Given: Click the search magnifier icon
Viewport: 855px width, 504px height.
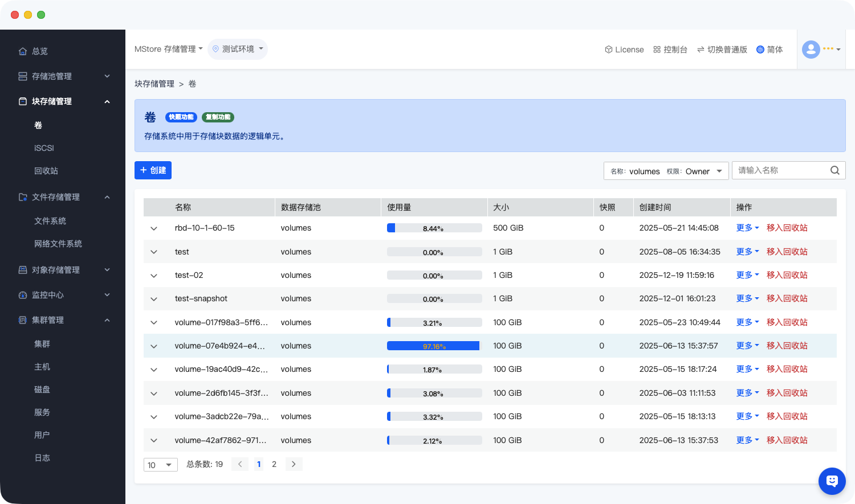Looking at the screenshot, I should coord(834,170).
